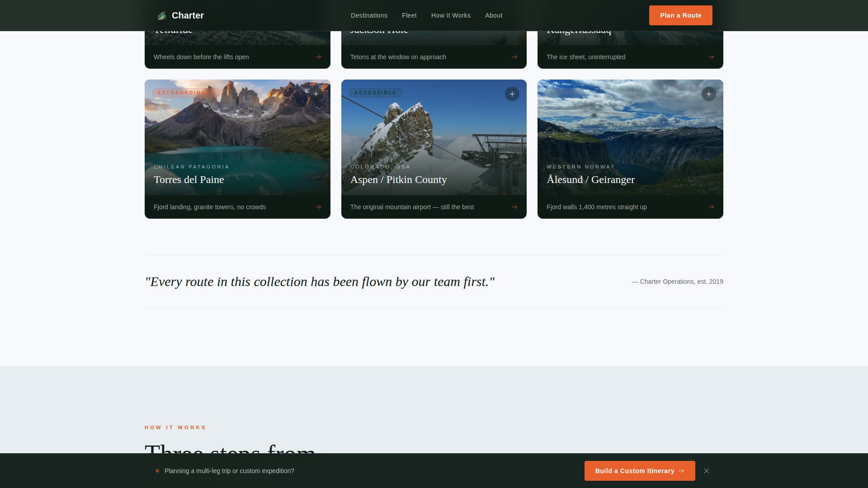868x488 pixels.
Task: Dismiss the custom itinerary banner
Action: (x=707, y=471)
